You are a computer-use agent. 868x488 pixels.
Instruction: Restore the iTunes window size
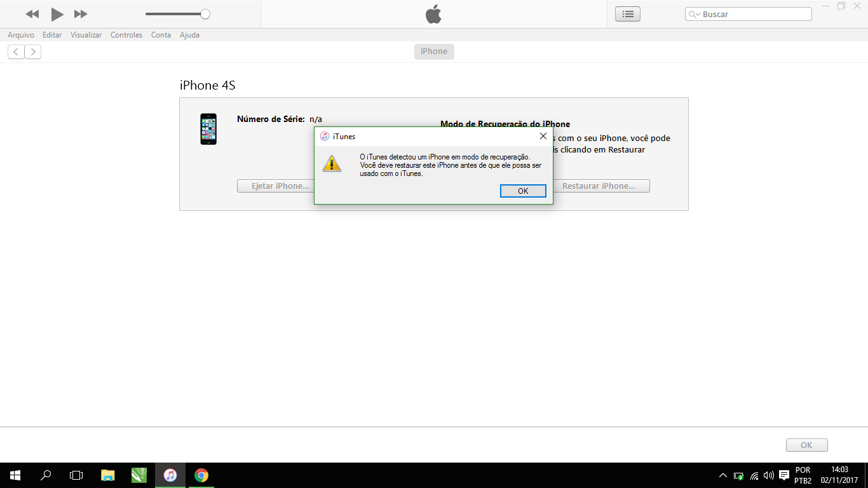coord(841,6)
